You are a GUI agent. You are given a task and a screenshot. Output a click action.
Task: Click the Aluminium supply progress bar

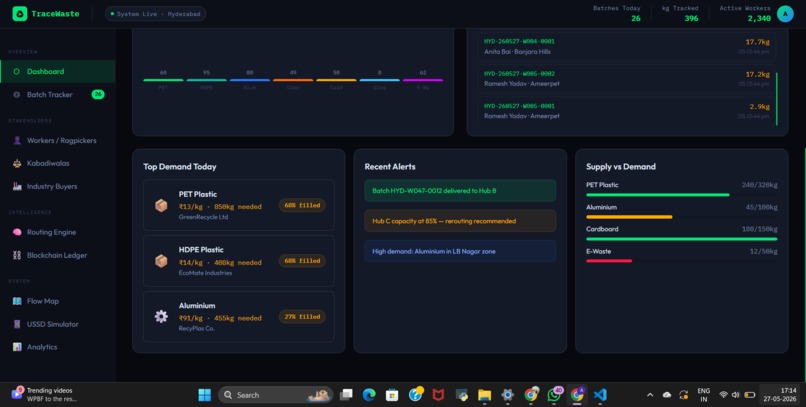coord(682,217)
